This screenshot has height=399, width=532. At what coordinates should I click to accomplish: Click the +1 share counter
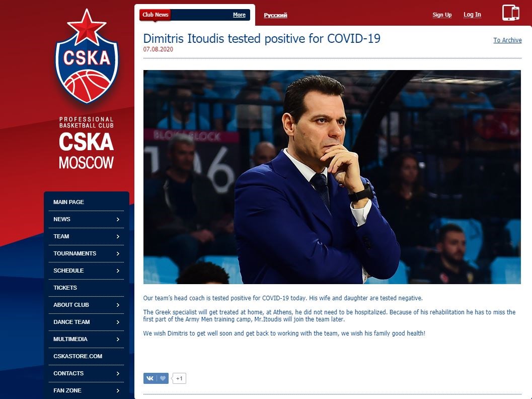click(x=179, y=378)
